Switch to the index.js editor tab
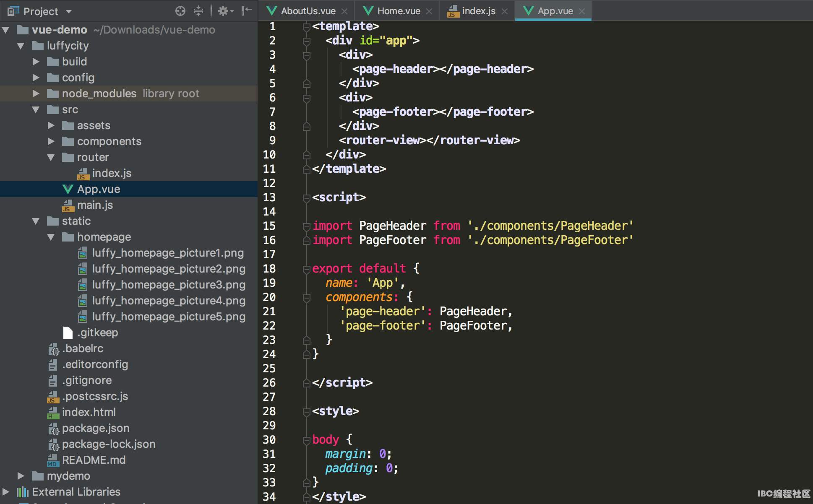 478,11
